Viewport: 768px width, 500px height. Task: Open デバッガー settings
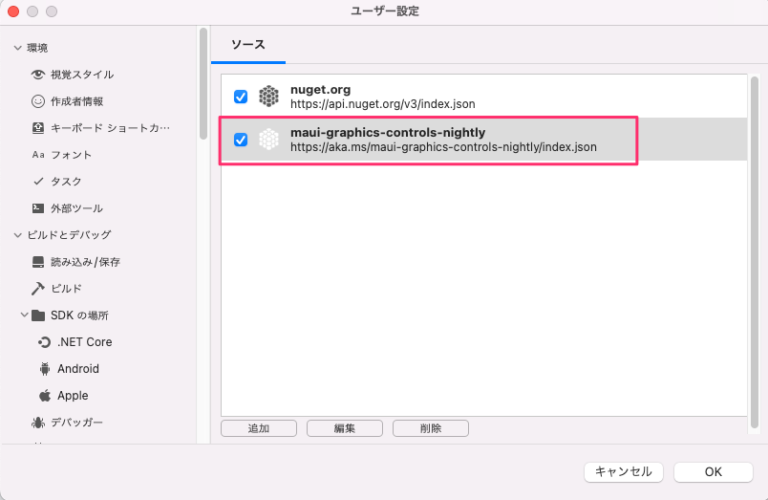(77, 422)
